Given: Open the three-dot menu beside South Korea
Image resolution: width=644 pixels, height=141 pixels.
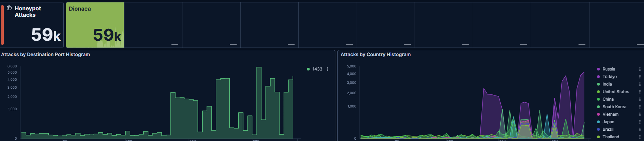Looking at the screenshot, I should point(640,107).
